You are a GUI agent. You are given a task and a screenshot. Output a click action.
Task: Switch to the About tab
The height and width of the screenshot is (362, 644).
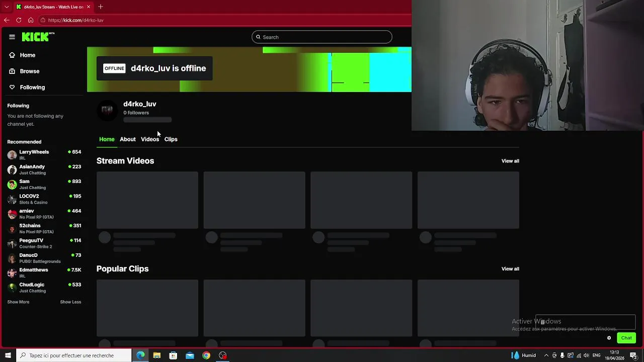128,139
